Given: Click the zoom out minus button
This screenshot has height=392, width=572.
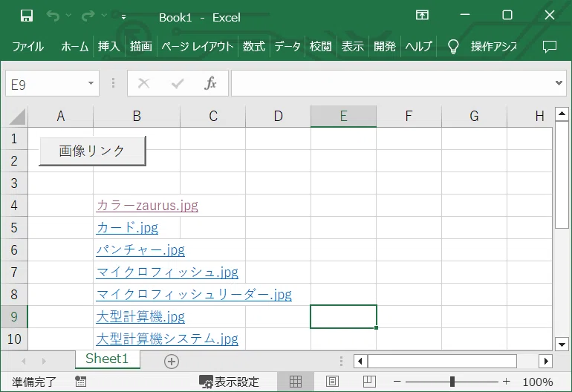Looking at the screenshot, I should (397, 382).
